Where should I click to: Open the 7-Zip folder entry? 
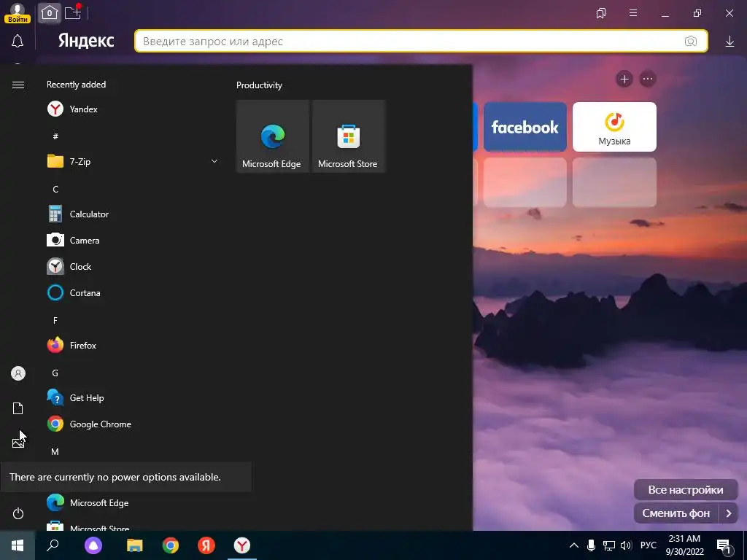coord(133,161)
